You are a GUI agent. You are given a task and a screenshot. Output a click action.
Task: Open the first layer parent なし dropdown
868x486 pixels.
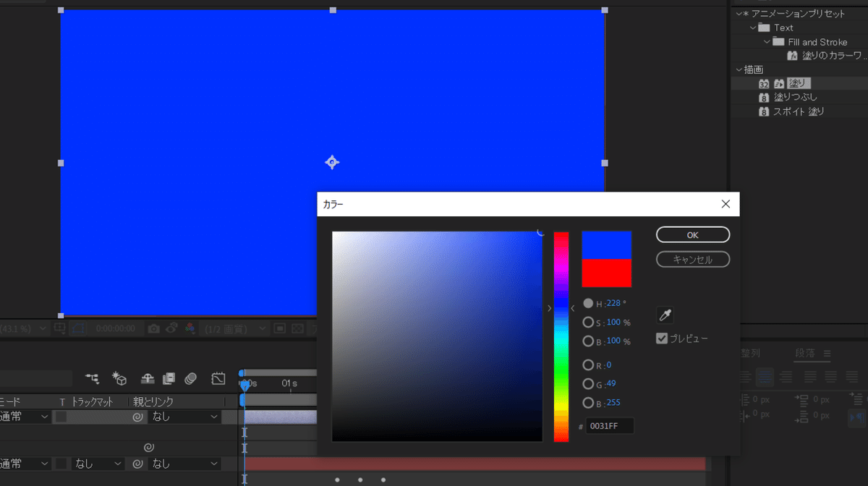pyautogui.click(x=184, y=417)
